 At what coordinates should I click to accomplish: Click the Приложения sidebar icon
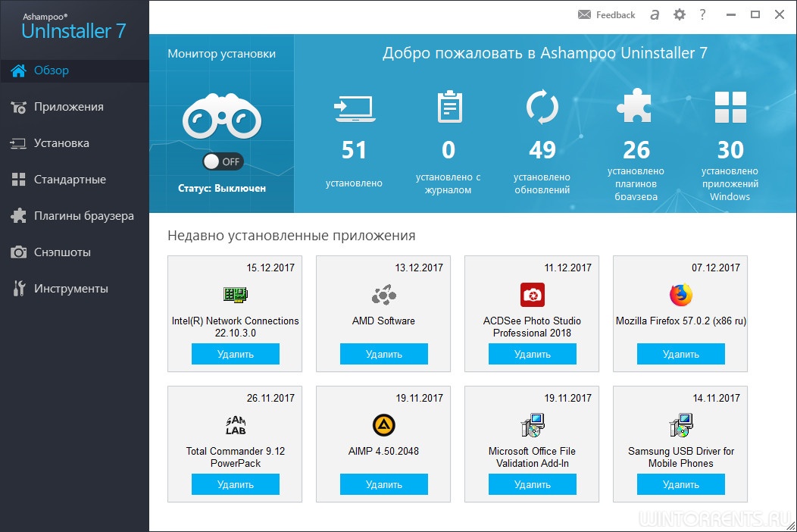pyautogui.click(x=18, y=108)
